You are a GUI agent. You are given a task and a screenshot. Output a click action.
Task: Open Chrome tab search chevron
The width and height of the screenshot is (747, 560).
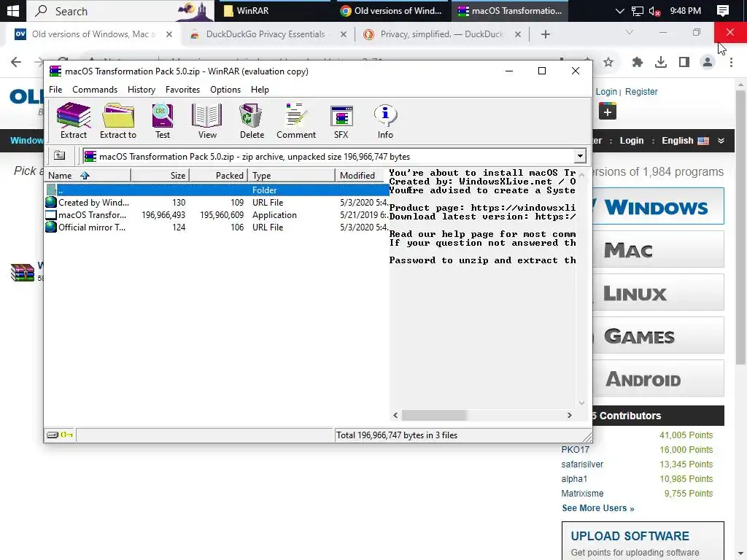[630, 32]
